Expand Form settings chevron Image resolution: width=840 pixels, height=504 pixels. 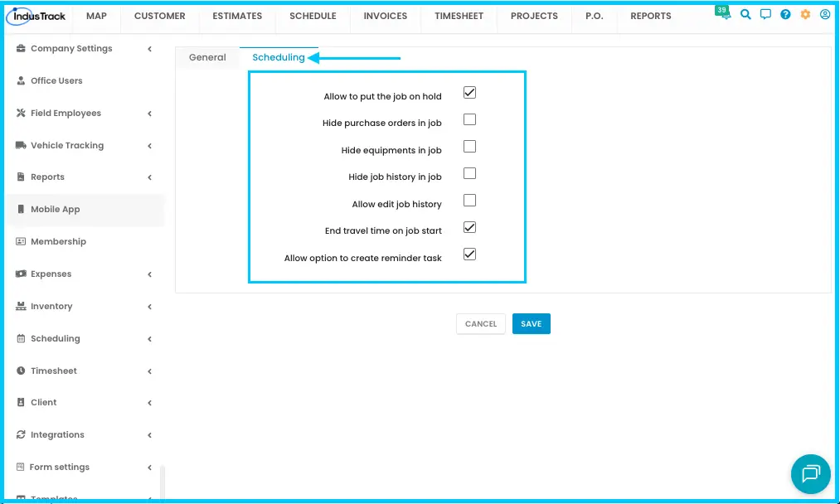tap(150, 468)
